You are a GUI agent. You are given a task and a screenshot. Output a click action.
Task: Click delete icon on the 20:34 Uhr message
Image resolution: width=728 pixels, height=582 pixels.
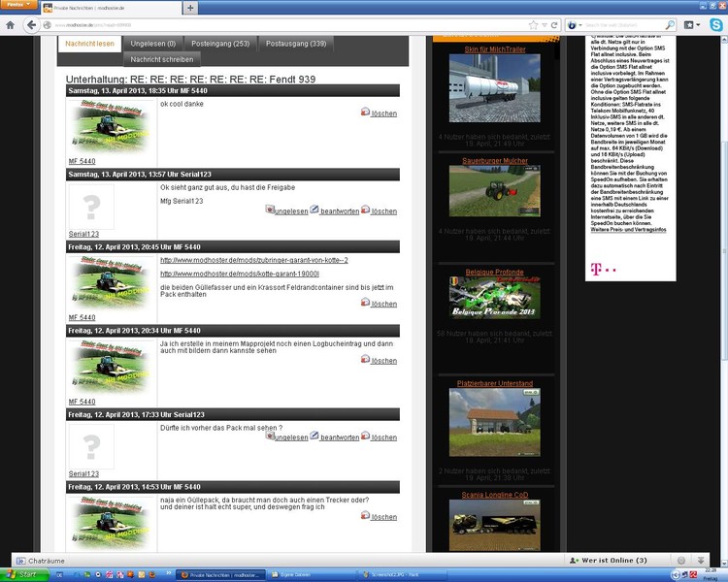[365, 359]
